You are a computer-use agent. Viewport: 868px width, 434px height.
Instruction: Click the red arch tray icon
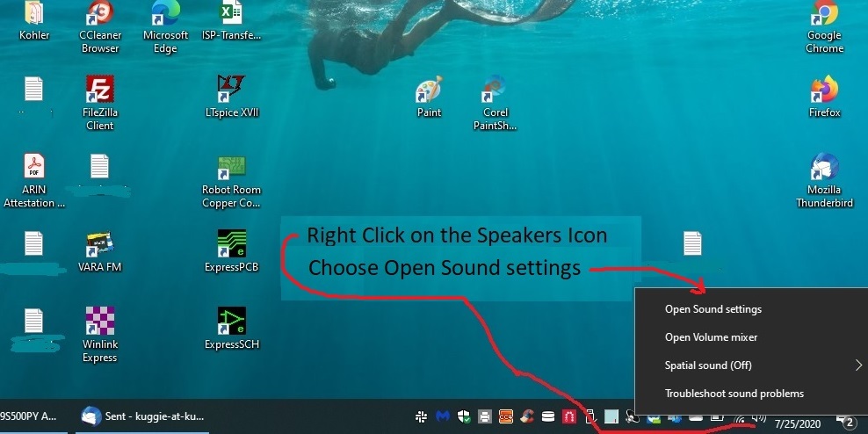569,416
